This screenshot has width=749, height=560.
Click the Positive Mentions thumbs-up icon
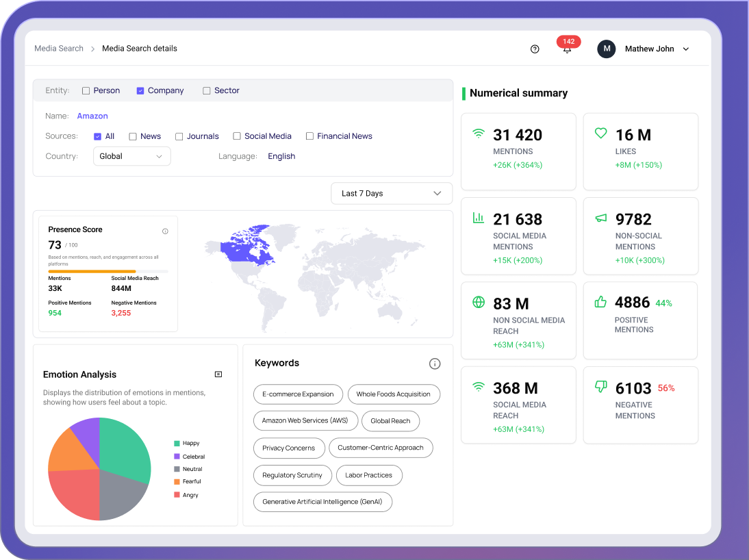tap(600, 302)
